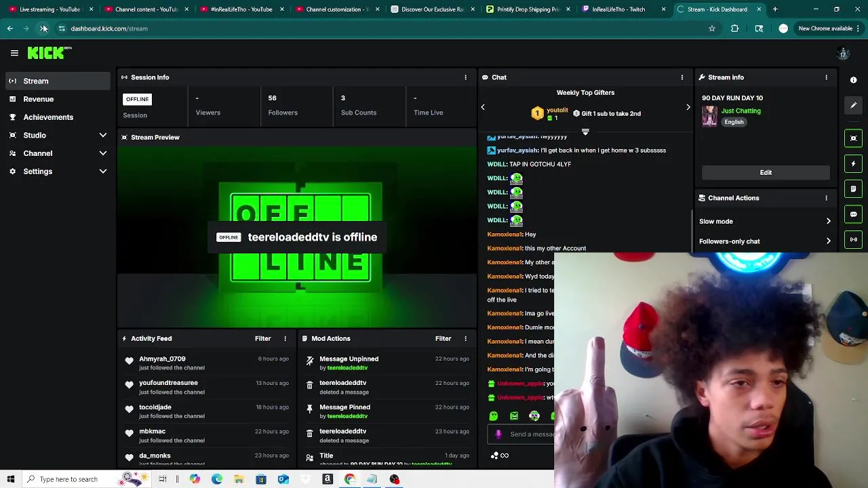Click the infinity icon below chat input
Screen dimensions: 868x488
(505, 455)
